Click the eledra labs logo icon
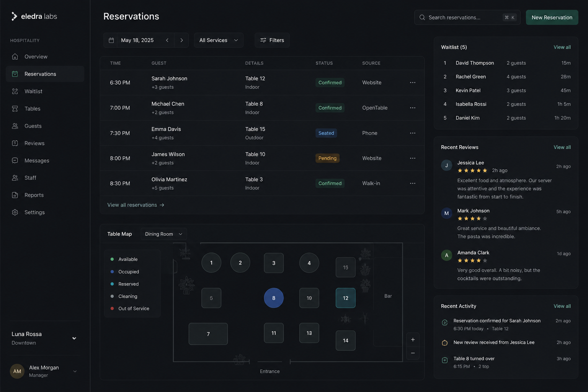 14,16
